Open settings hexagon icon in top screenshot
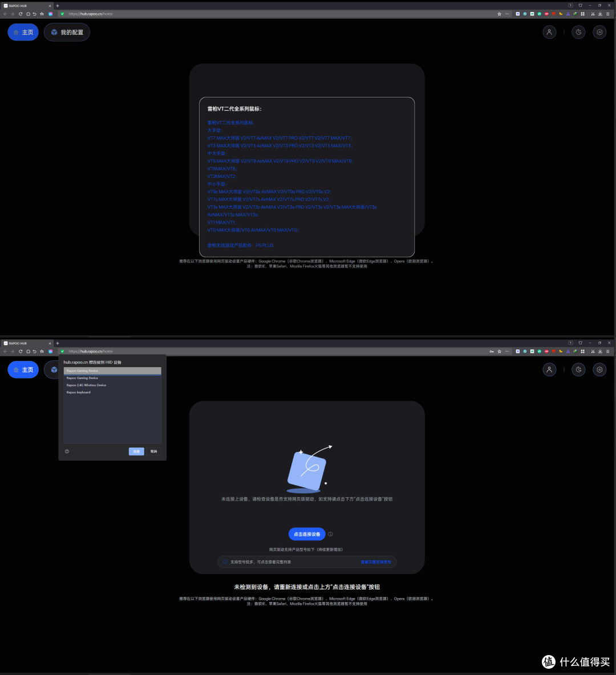This screenshot has width=616, height=675. click(x=599, y=32)
